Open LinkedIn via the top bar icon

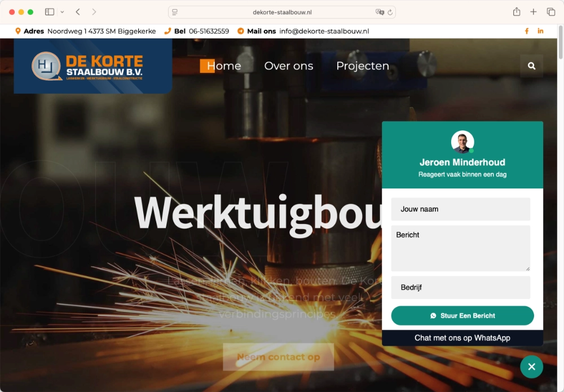(x=540, y=31)
